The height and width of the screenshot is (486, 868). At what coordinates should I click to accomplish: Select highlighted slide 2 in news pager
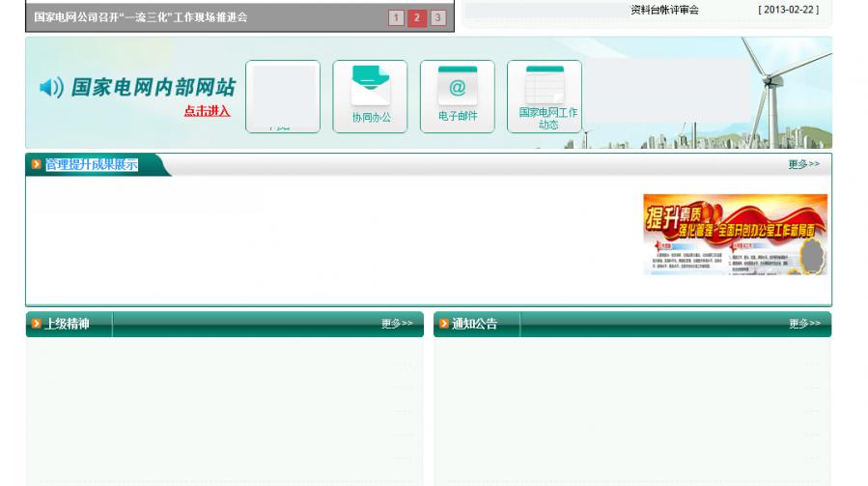pyautogui.click(x=417, y=17)
